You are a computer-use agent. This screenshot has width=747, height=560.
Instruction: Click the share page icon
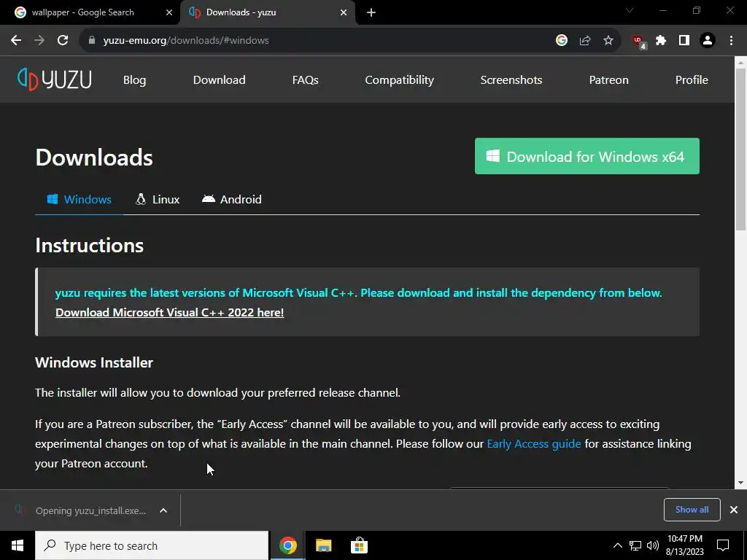coord(585,41)
